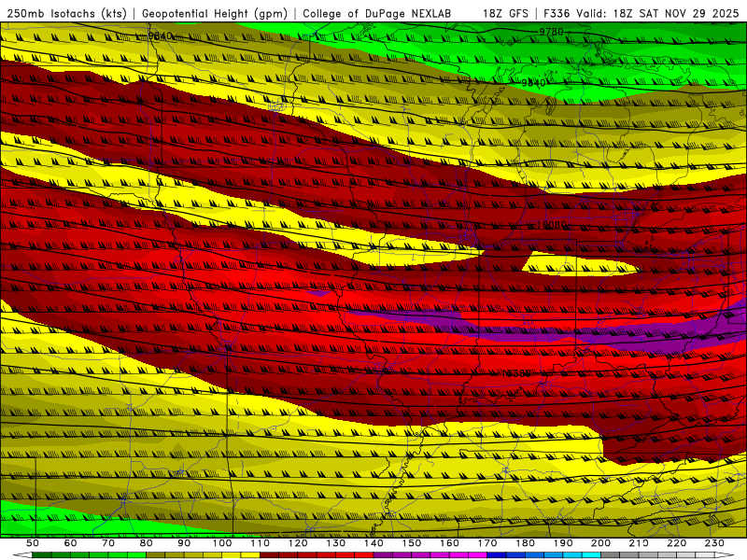Select the 170 value on the legend
The image size is (747, 560).
[x=487, y=543]
